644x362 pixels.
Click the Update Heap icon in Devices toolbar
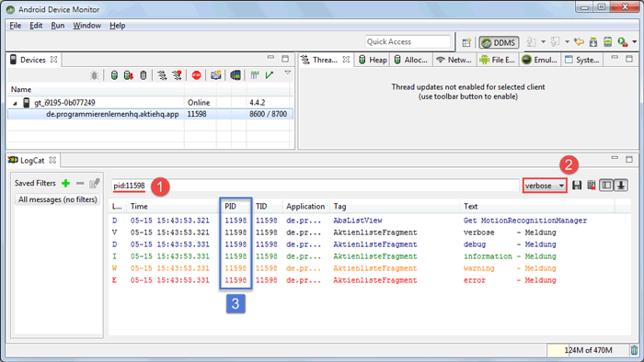click(x=114, y=75)
